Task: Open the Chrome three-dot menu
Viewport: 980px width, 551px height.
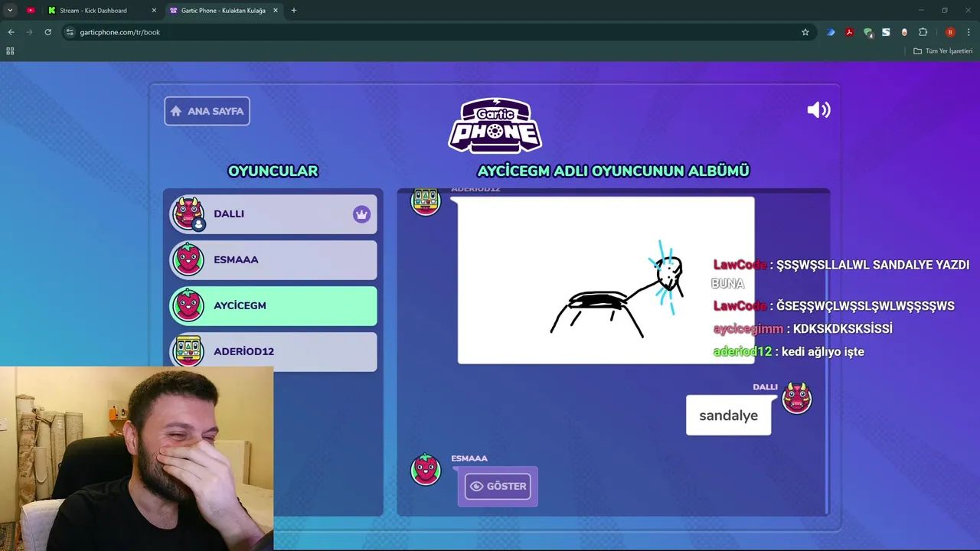Action: pyautogui.click(x=969, y=32)
